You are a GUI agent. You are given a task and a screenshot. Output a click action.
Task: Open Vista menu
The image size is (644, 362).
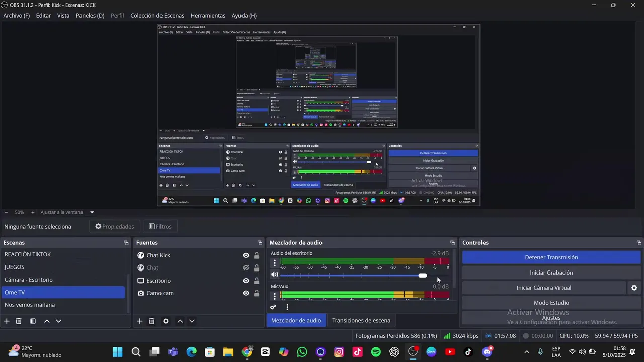point(63,16)
